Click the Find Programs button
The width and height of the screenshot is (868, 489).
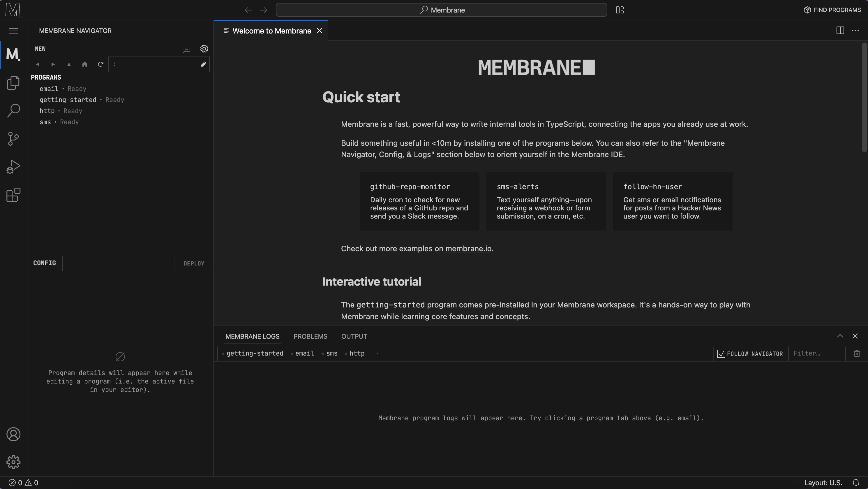(832, 10)
